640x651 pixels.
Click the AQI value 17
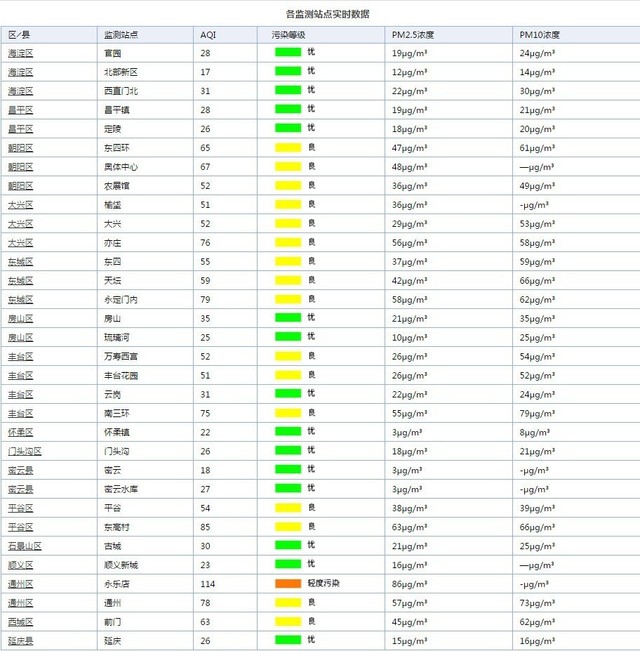tap(205, 72)
